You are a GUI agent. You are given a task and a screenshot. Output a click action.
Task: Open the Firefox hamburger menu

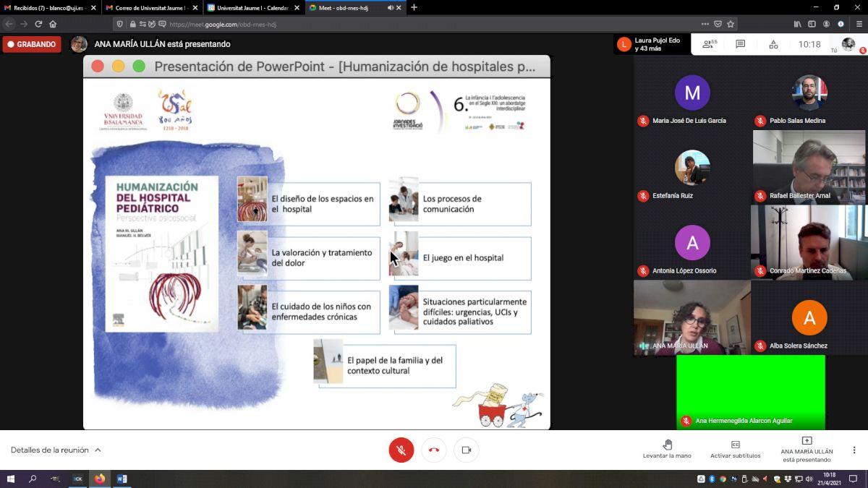[x=859, y=24]
